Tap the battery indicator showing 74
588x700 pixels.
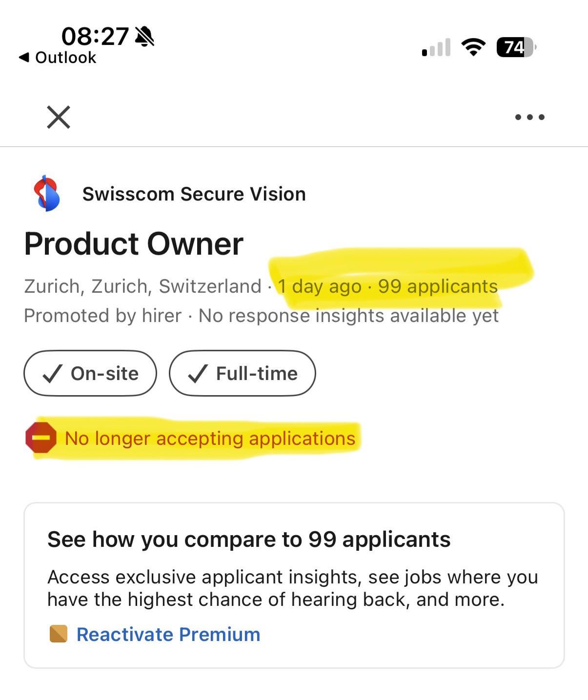tap(516, 47)
